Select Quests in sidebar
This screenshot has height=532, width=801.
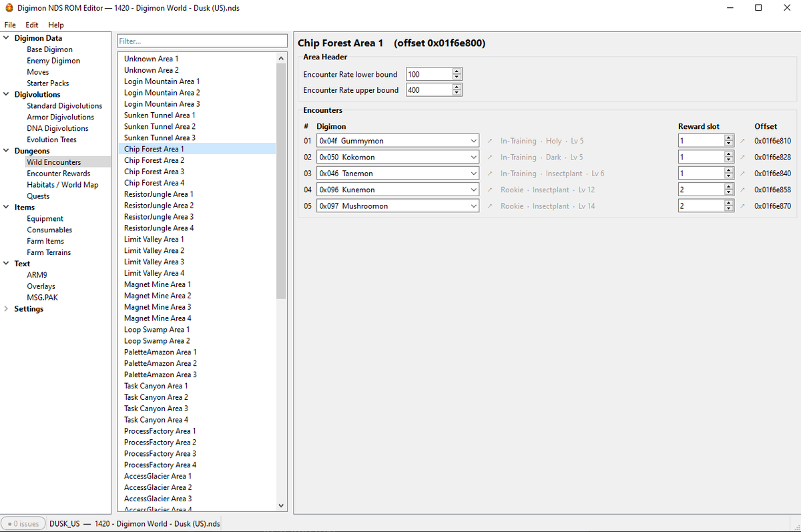click(x=38, y=196)
